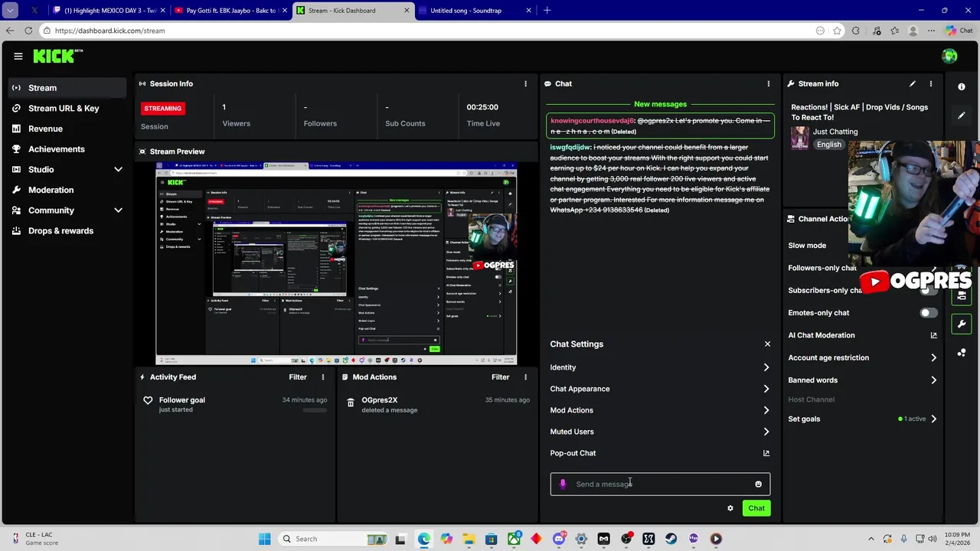This screenshot has height=551, width=980.
Task: Click the info icon in right rail
Action: [962, 86]
